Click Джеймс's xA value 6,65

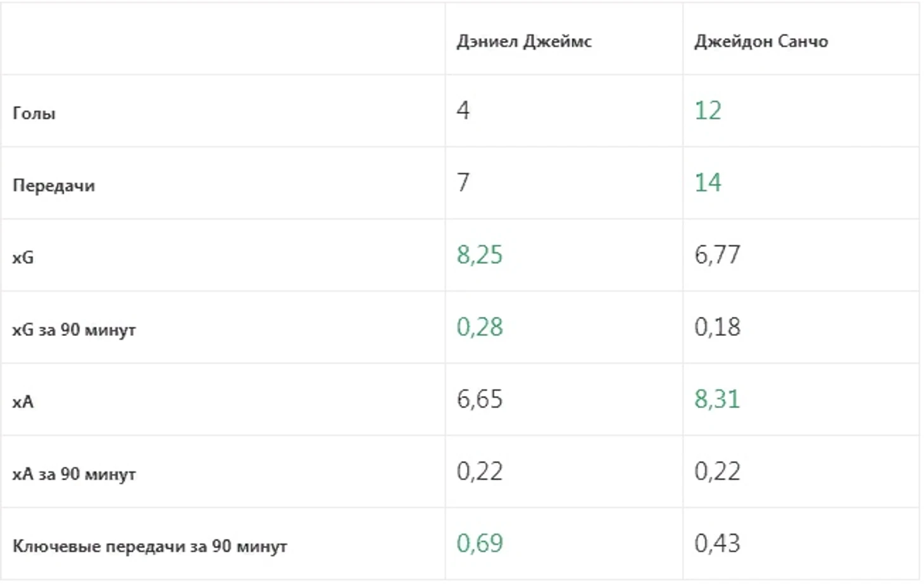pyautogui.click(x=480, y=399)
